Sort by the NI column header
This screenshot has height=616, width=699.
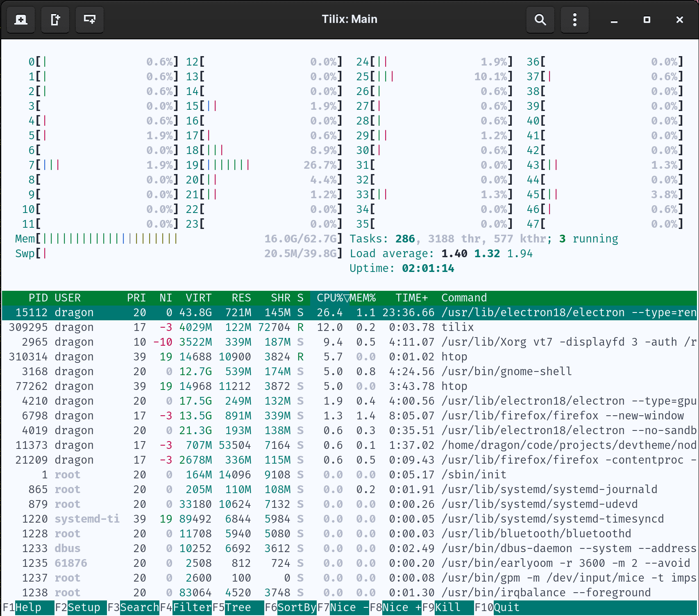tap(166, 298)
